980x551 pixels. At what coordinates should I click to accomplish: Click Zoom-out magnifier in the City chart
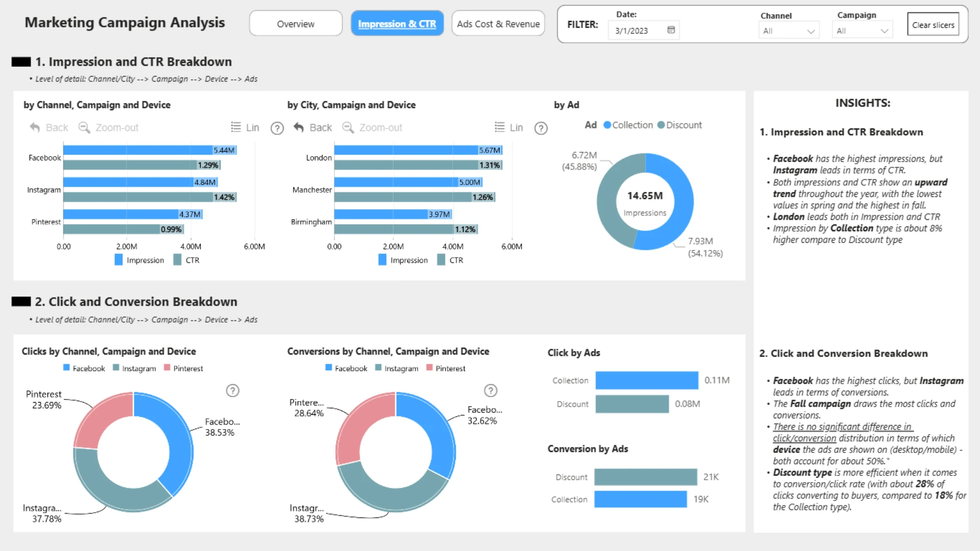pyautogui.click(x=348, y=128)
